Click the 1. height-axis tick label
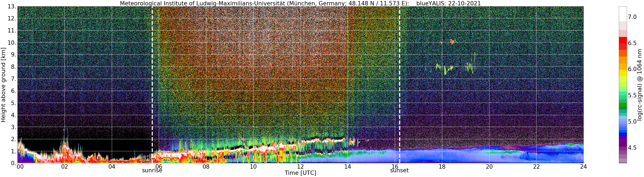 tap(14, 151)
